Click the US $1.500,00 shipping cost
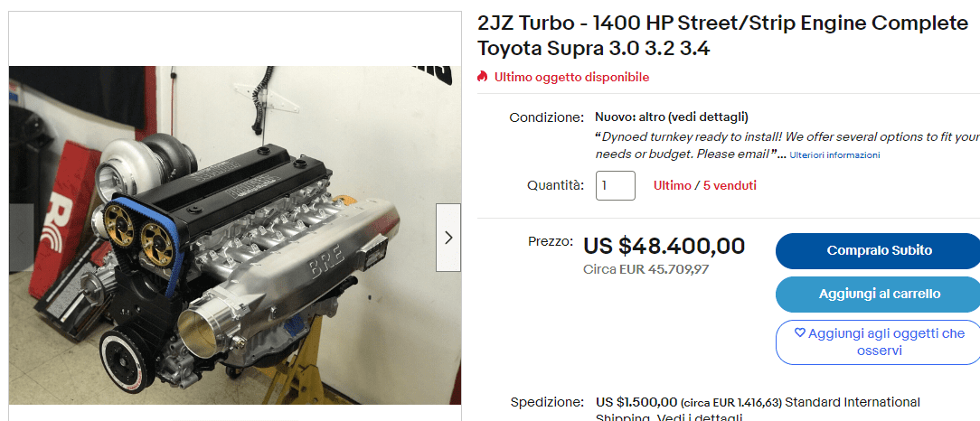This screenshot has width=980, height=421. [x=636, y=402]
